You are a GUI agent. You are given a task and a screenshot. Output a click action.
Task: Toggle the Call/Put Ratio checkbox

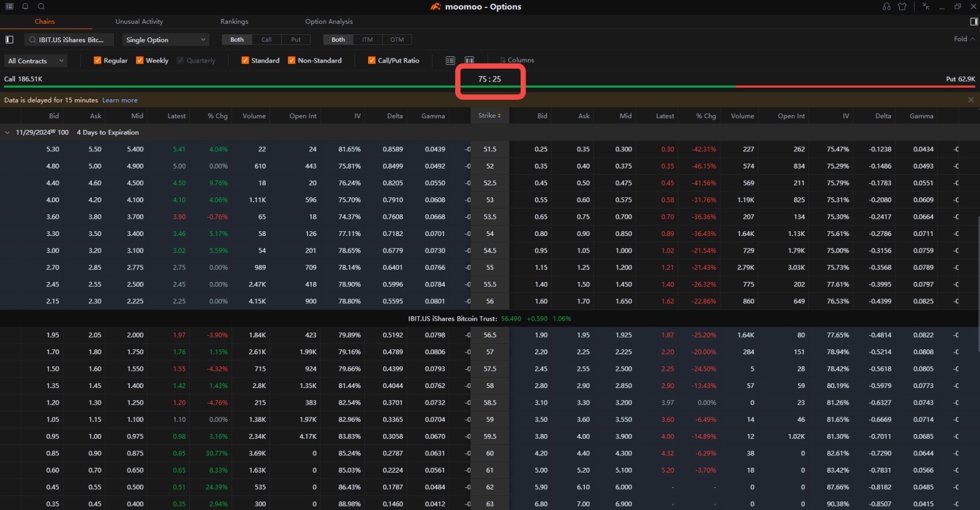372,60
